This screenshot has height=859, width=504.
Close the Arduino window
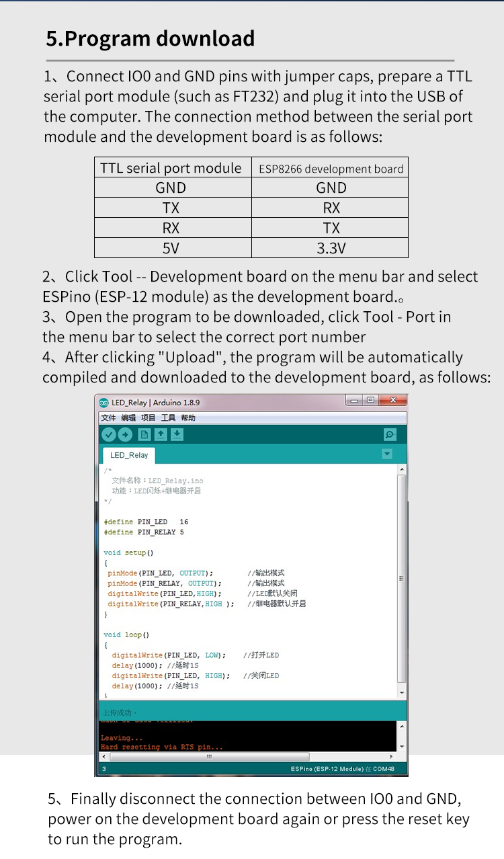click(392, 401)
